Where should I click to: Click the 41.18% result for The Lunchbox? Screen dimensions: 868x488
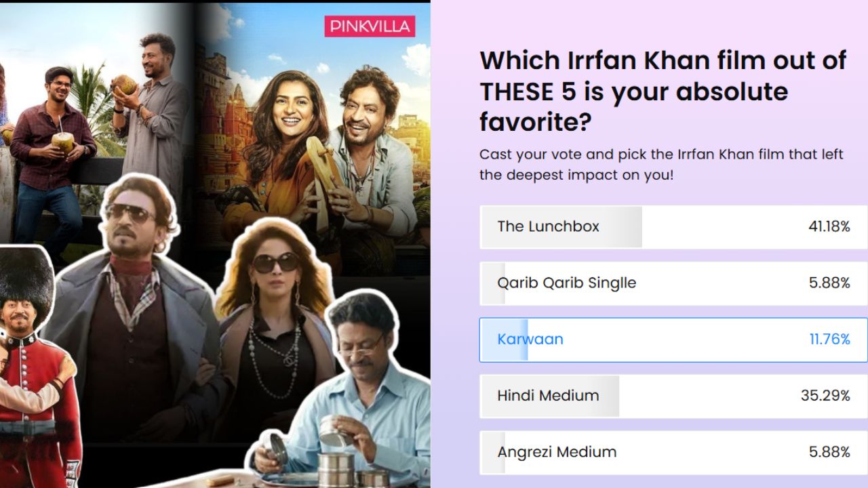point(829,227)
